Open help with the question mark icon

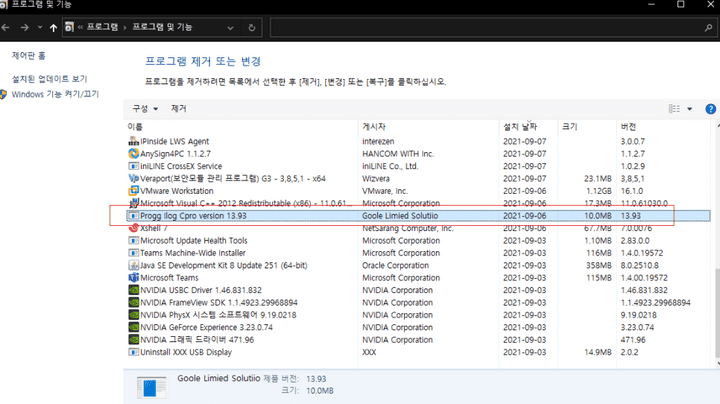[710, 109]
